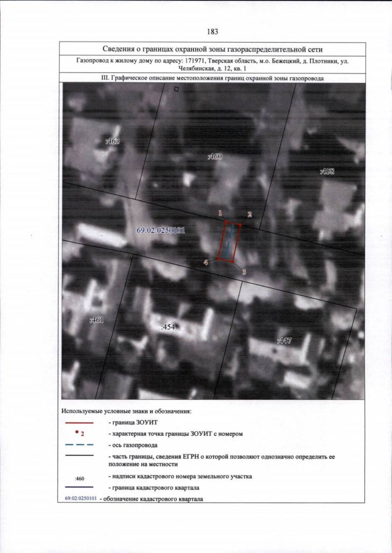The height and width of the screenshot is (553, 392).
Task: Click the legend text about характерная точка границы ЗОУИТ
Action: (x=175, y=434)
